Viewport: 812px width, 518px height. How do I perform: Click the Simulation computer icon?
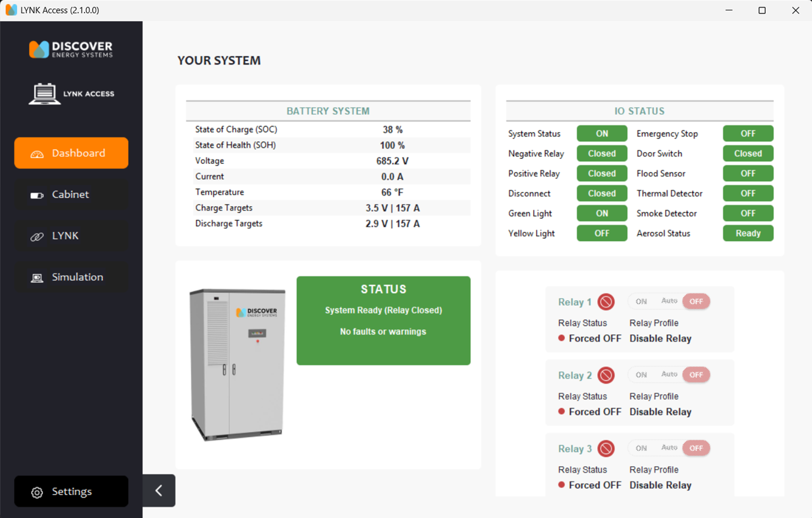[x=37, y=278]
